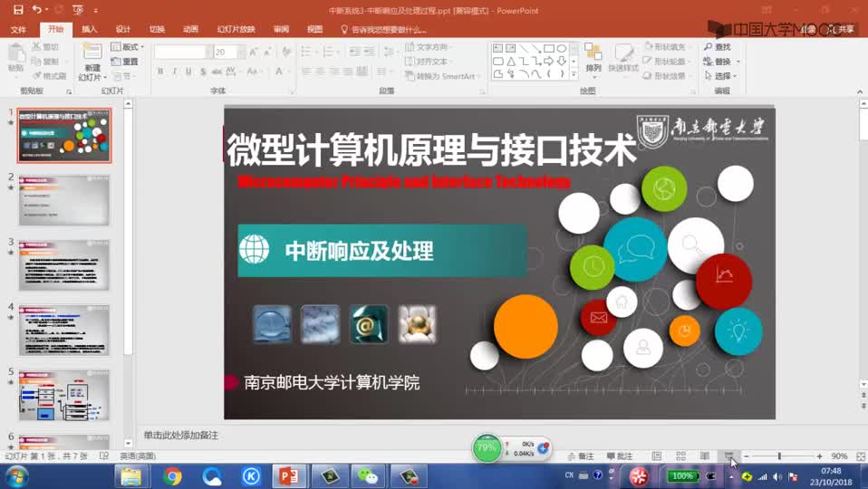Switch to the Review (审阅) tab

tap(281, 29)
